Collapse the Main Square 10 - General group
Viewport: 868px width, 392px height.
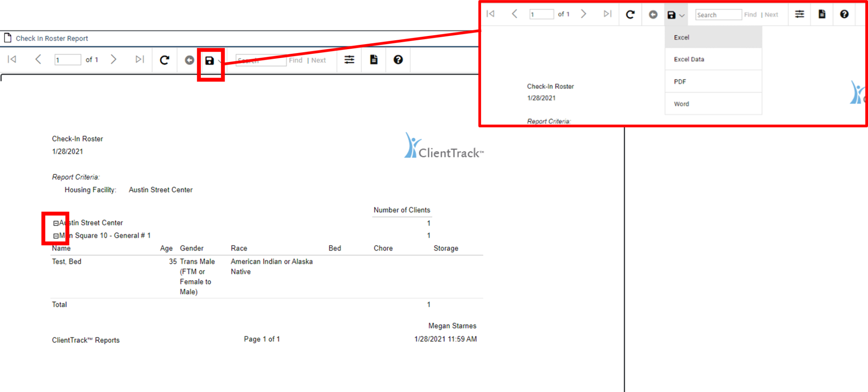(x=56, y=236)
